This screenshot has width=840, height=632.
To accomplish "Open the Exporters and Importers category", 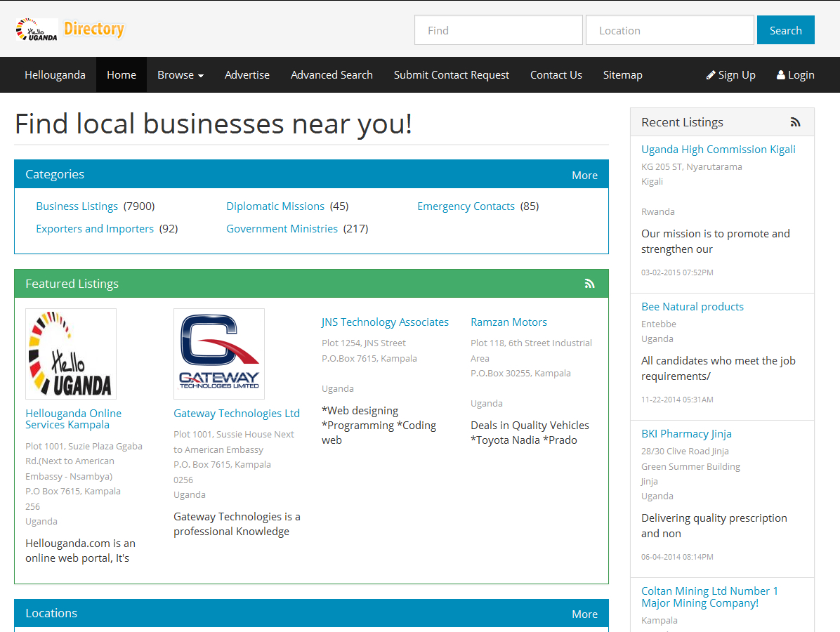I will coord(95,229).
